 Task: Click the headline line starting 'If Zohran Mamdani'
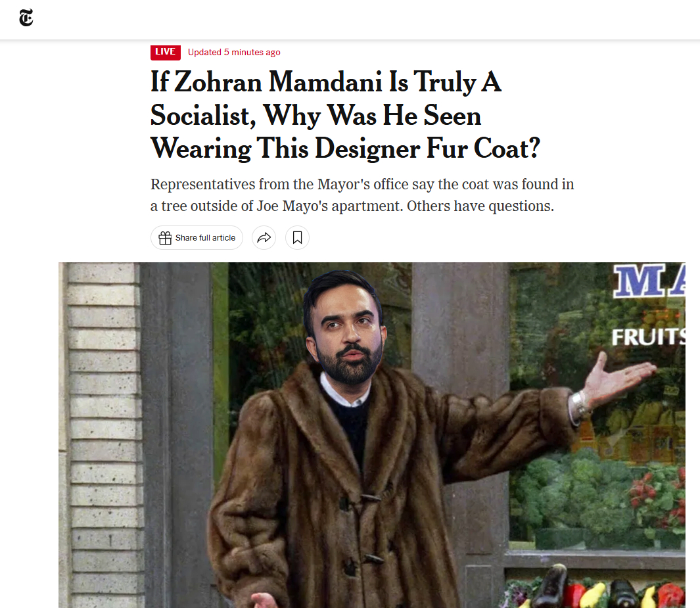point(326,82)
